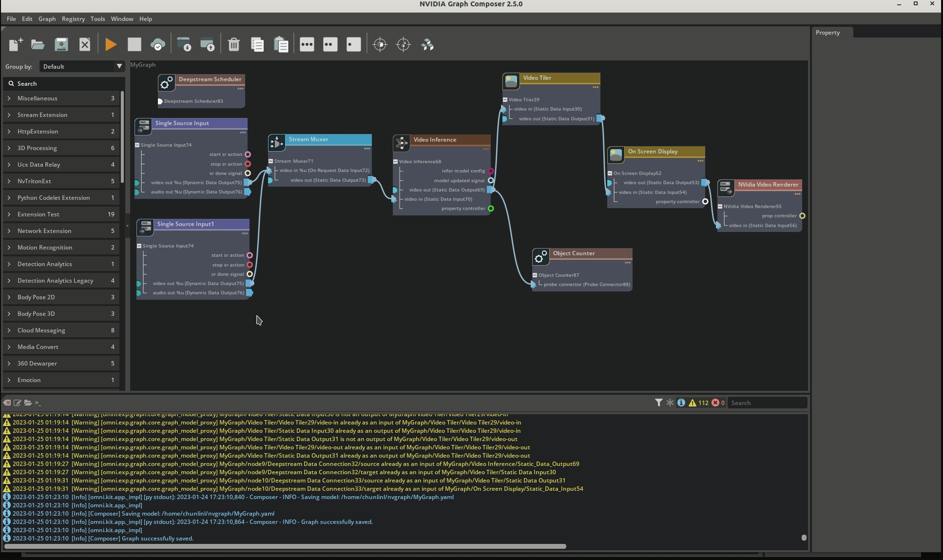The width and height of the screenshot is (943, 560).
Task: Click the console Search field
Action: pos(767,403)
